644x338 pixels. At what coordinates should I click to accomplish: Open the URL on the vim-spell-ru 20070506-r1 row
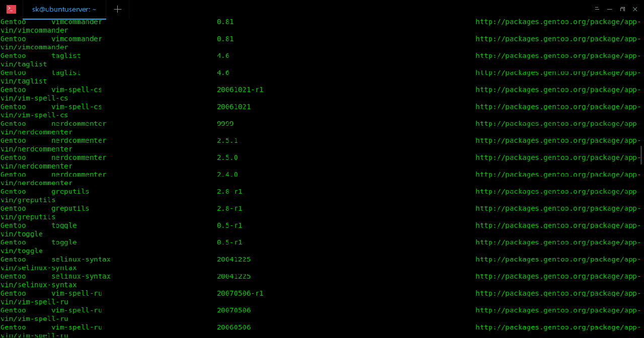pyautogui.click(x=557, y=293)
